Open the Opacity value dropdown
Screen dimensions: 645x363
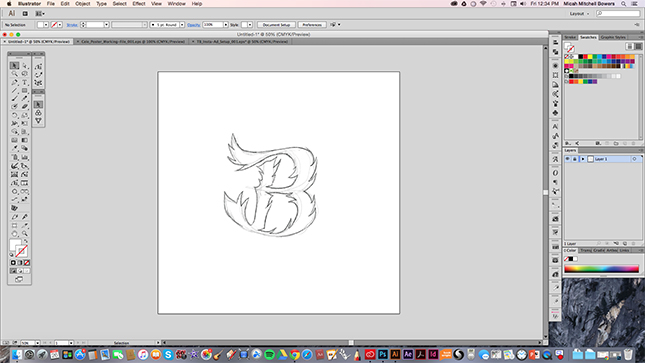point(226,25)
